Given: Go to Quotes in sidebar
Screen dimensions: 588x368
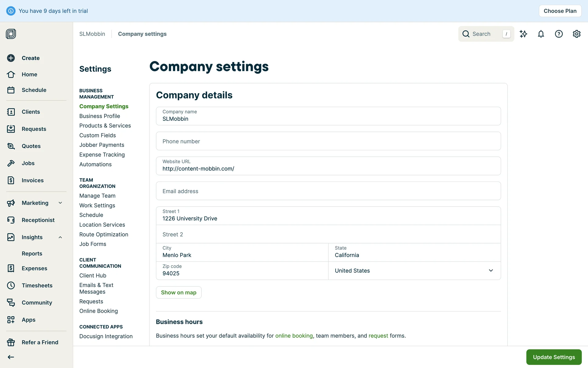Looking at the screenshot, I should [x=31, y=146].
